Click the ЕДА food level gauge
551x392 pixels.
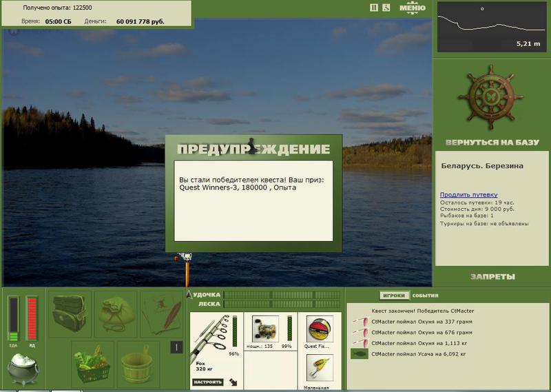click(13, 319)
